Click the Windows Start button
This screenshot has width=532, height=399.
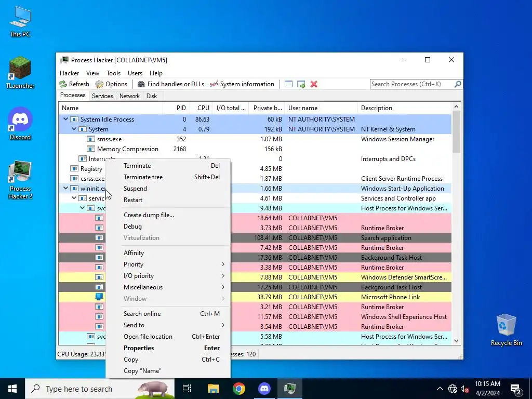click(x=12, y=389)
